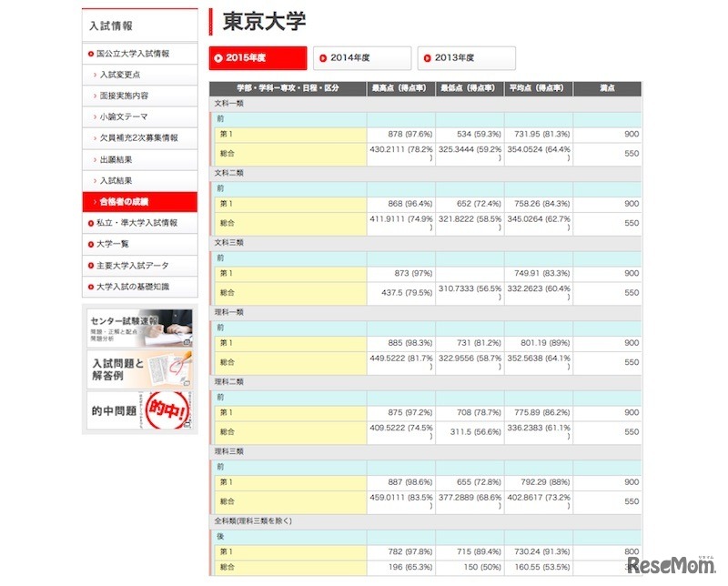Click 最高点（得点率） column header
The width and height of the screenshot is (728, 586).
400,88
